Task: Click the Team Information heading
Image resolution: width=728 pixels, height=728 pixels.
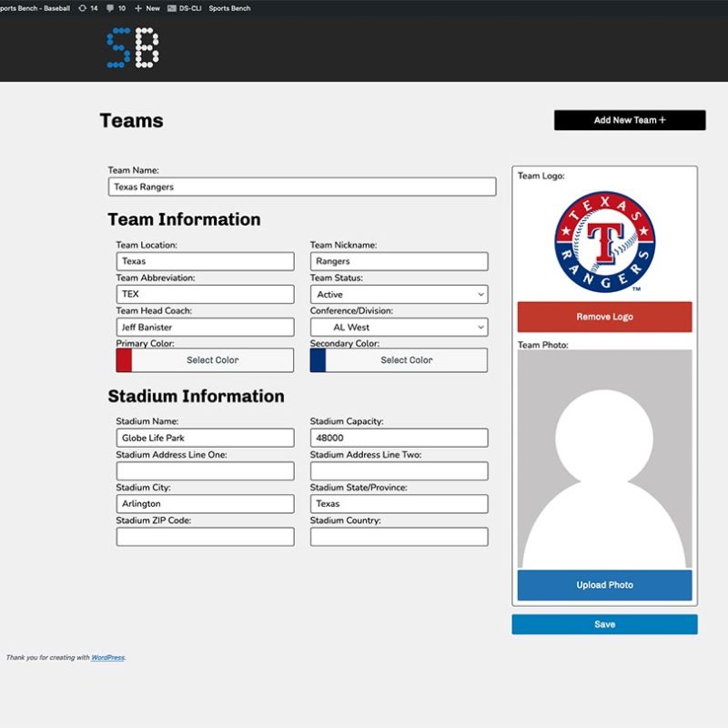Action: 184,219
